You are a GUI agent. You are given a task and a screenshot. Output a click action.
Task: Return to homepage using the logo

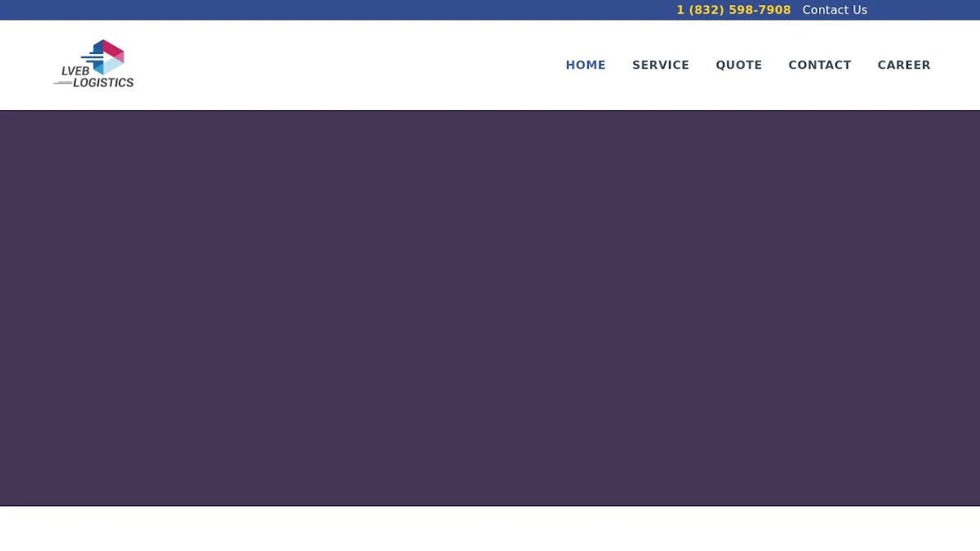click(x=94, y=64)
